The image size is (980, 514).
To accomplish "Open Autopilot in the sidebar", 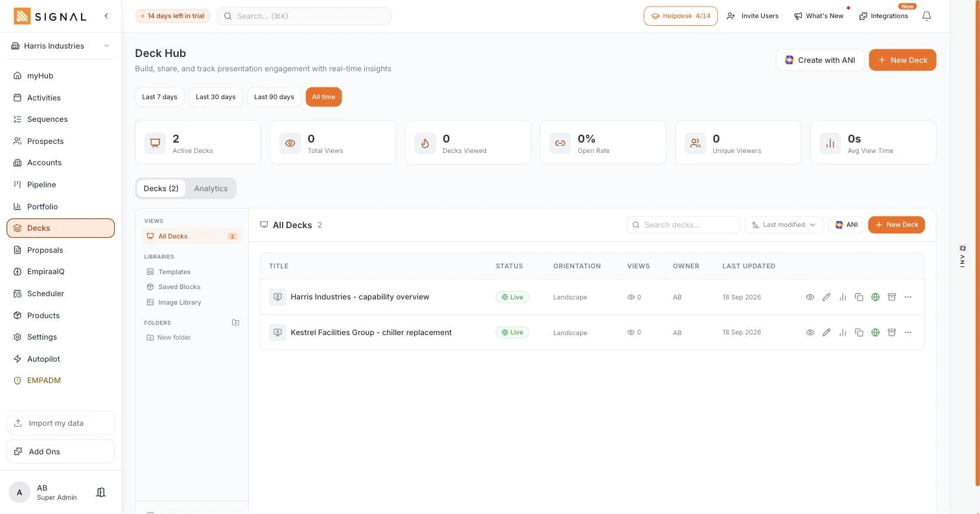I will pos(61,359).
